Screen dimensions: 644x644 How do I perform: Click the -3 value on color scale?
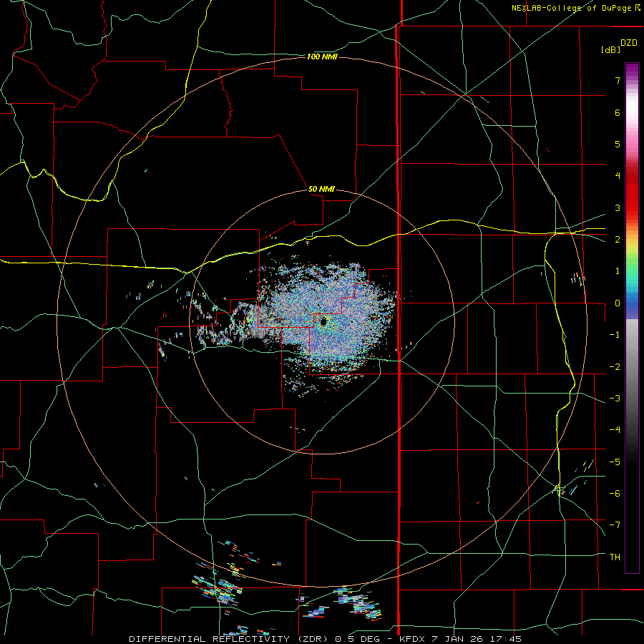[615, 399]
